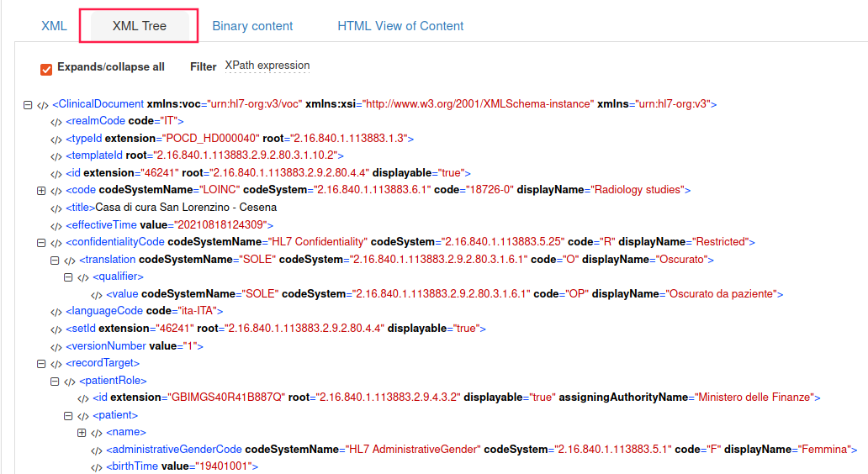Click the XPath expression filter field
This screenshot has height=474, width=868.
pyautogui.click(x=267, y=66)
